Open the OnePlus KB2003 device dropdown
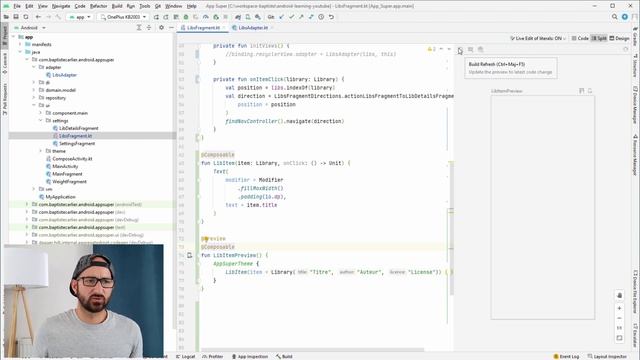Viewport: 640px width, 360px height. click(123, 17)
